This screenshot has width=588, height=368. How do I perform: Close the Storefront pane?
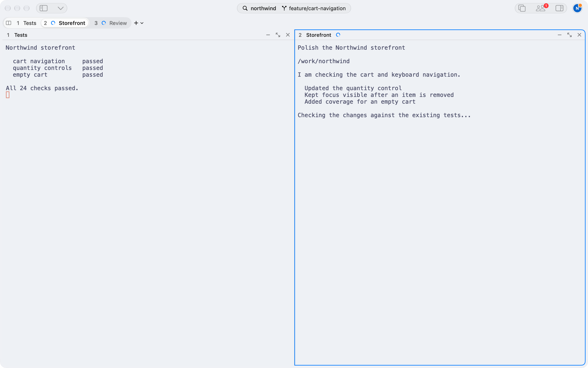coord(579,35)
